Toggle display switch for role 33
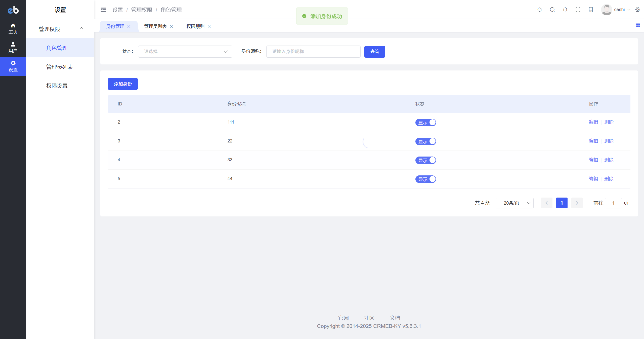This screenshot has height=339, width=644. [425, 160]
